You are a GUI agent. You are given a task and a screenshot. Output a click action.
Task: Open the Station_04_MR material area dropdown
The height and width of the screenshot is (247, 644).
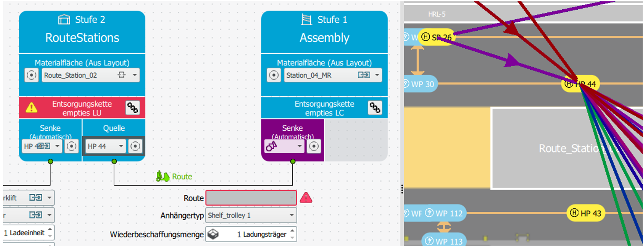pos(333,75)
